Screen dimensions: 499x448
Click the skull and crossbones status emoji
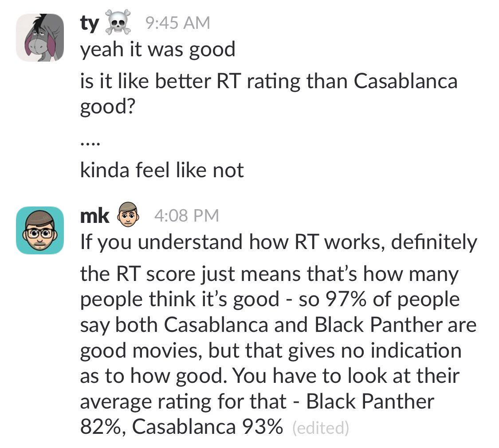point(118,22)
